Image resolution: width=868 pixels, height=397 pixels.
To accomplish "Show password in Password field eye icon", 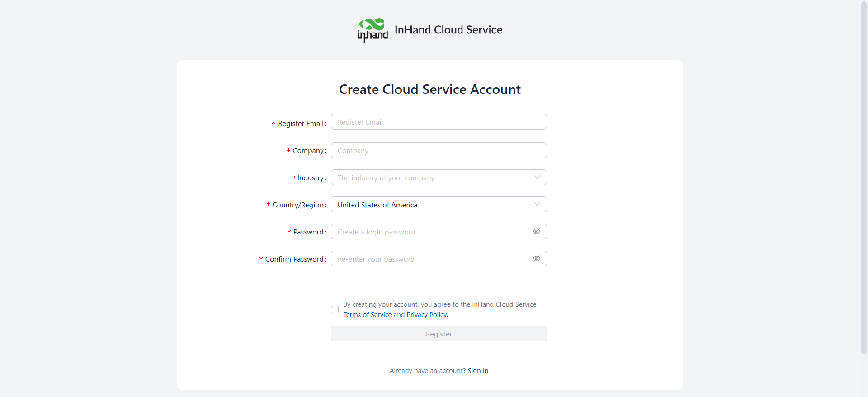I will click(x=537, y=232).
